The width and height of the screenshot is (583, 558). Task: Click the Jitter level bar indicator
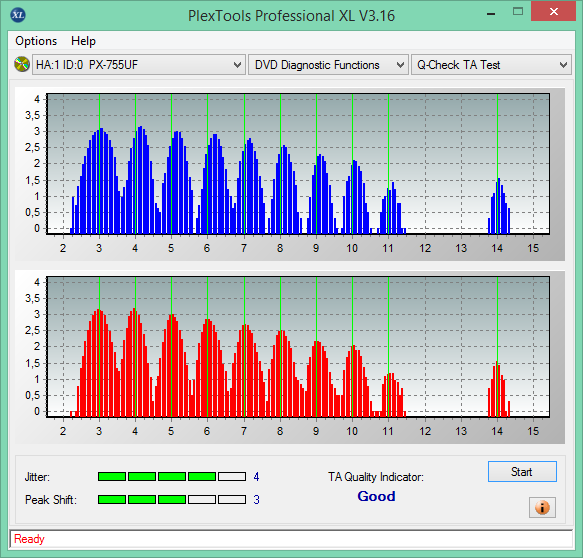(x=172, y=477)
